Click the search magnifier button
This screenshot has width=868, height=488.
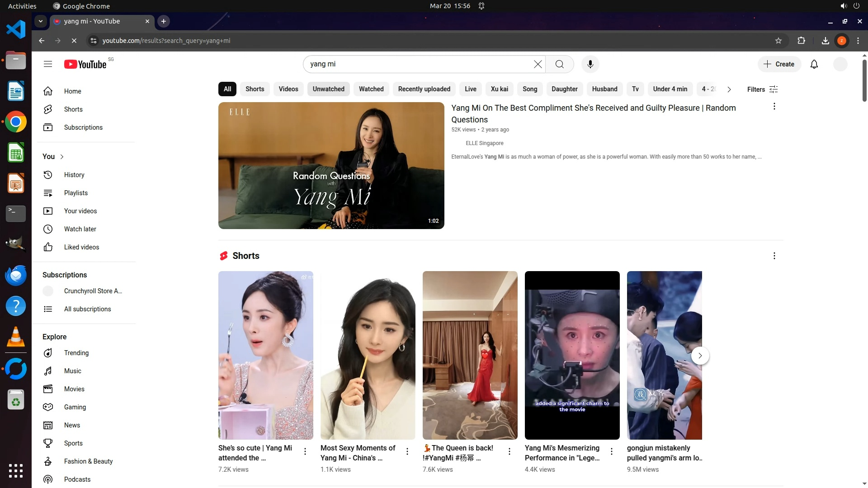click(x=560, y=64)
